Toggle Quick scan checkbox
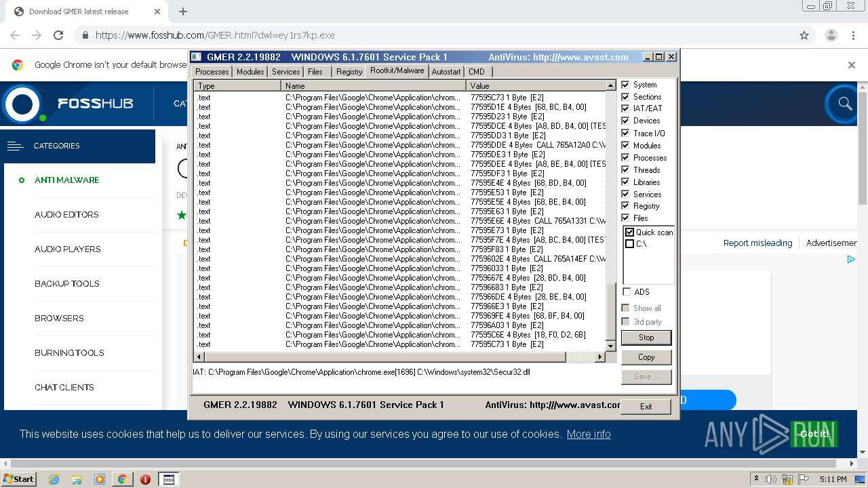The image size is (868, 488). (629, 232)
